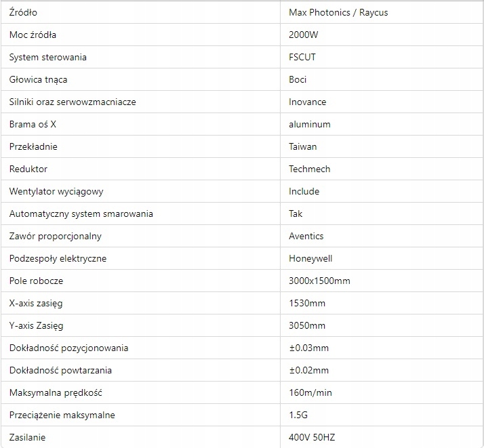Select the "X-axis zasięg" label
Image resolution: width=484 pixels, height=448 pixels.
point(36,303)
